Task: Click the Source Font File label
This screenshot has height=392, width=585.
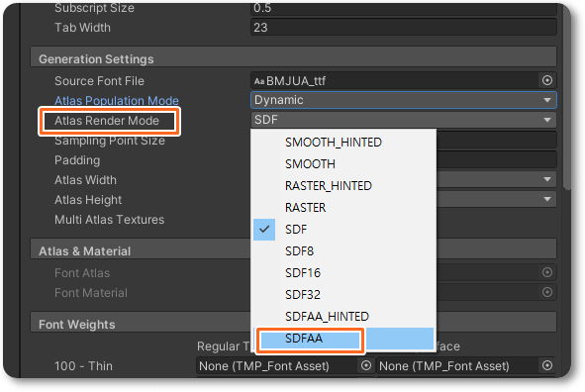Action: click(x=99, y=81)
